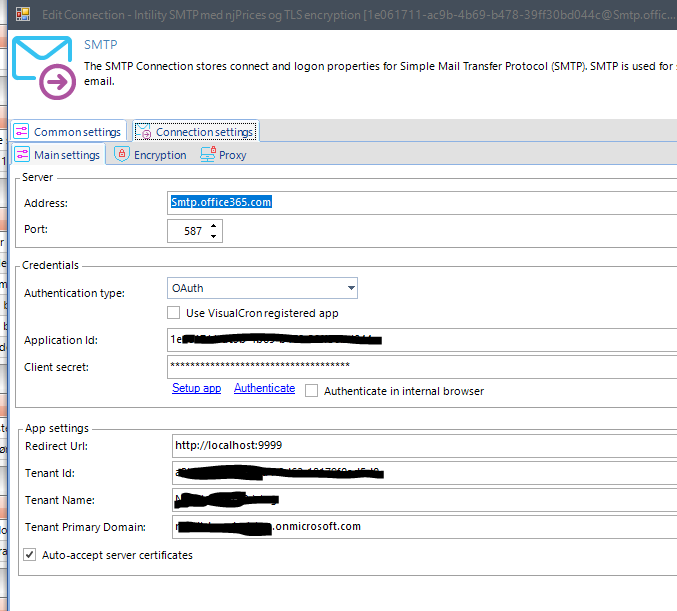Click the Main settings tab icon
This screenshot has width=677, height=611.
[x=22, y=155]
